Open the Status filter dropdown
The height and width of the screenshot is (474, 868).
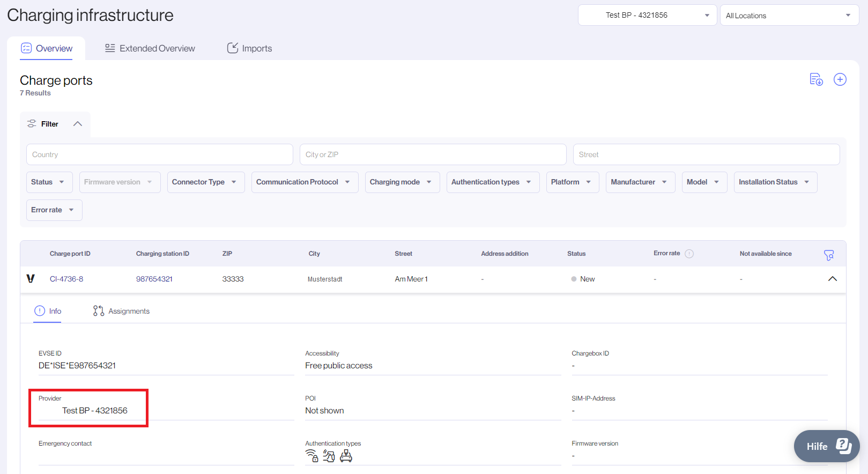pos(48,182)
